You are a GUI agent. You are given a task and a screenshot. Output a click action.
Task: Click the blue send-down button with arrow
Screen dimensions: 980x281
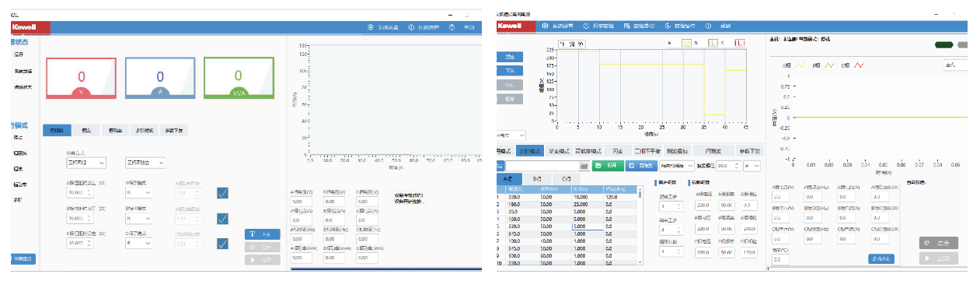(x=262, y=234)
